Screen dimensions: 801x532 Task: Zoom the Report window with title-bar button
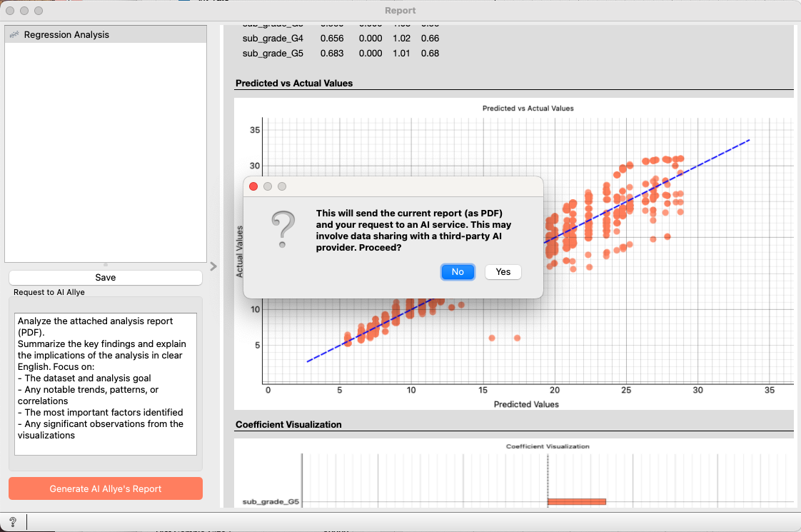39,11
